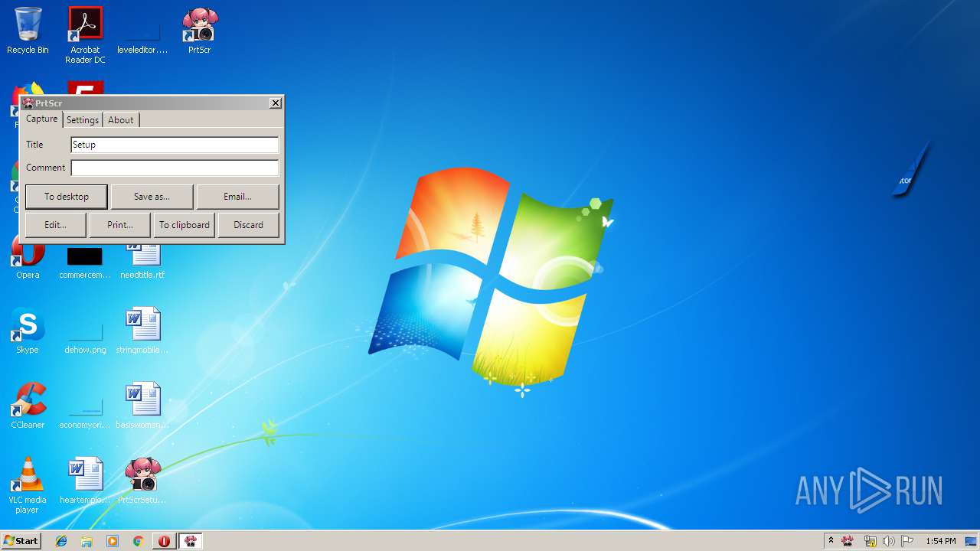Launch Windows Media Player from the taskbar

click(113, 541)
